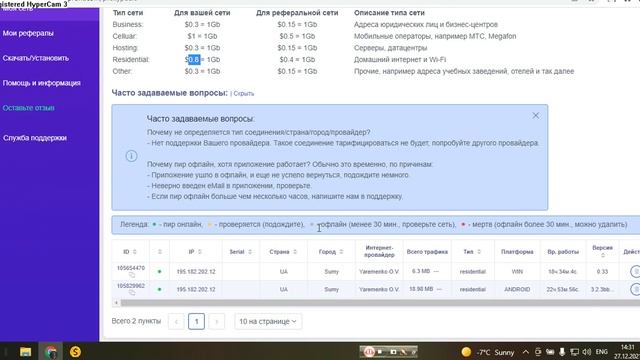Click the 'Other:' network type row label
This screenshot has height=360, width=640.
point(122,71)
